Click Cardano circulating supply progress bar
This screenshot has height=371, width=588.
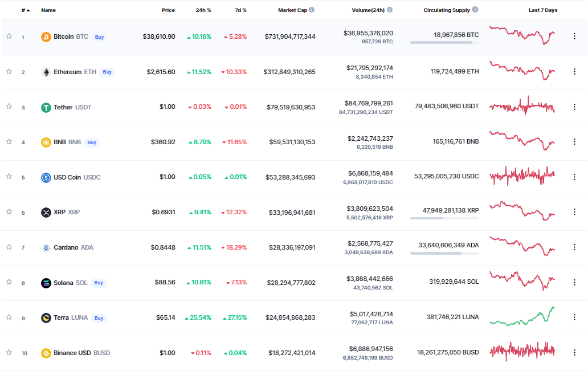[x=444, y=254]
